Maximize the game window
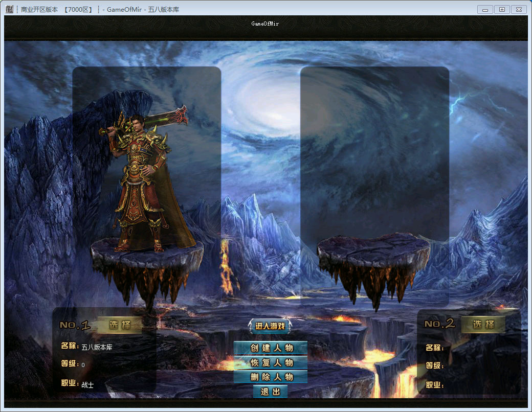 point(502,10)
